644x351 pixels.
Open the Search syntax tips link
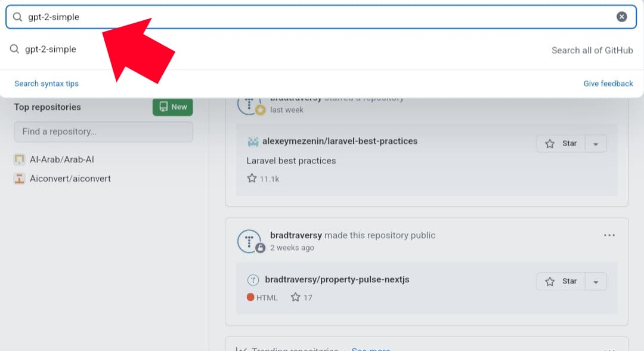[x=47, y=84]
